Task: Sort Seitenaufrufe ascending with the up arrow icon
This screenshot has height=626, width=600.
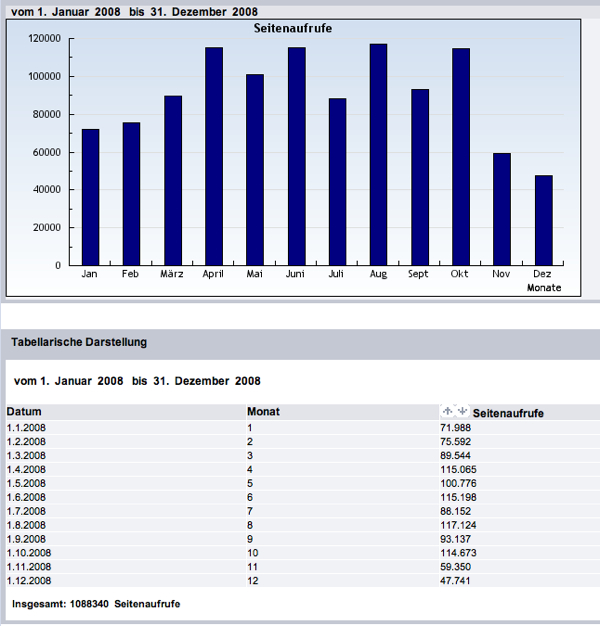Action: (448, 411)
